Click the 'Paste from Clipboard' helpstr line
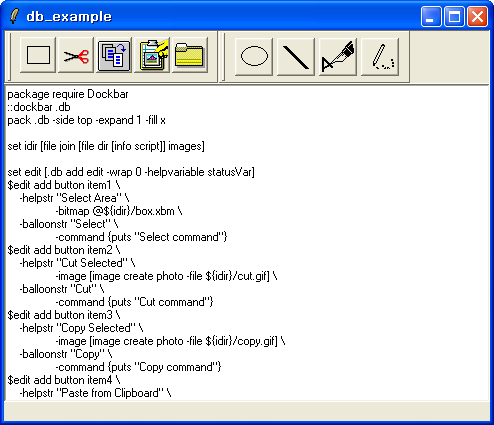 [x=96, y=393]
